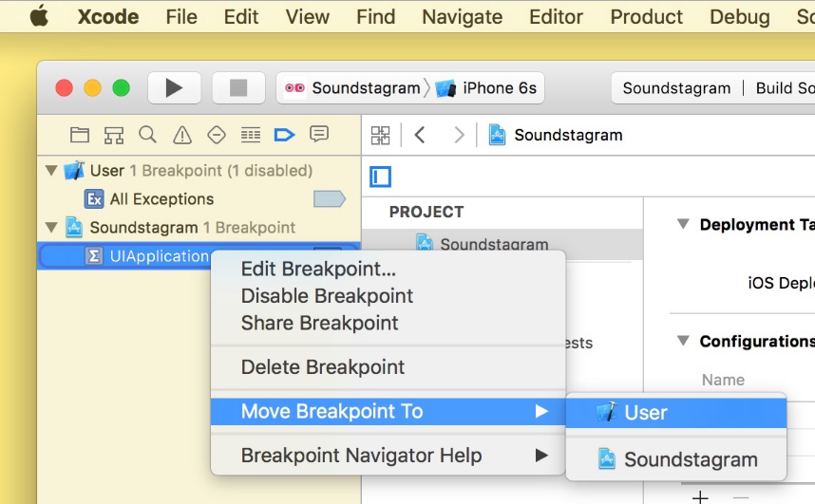Image resolution: width=815 pixels, height=504 pixels.
Task: Show the Report navigator
Action: (318, 134)
